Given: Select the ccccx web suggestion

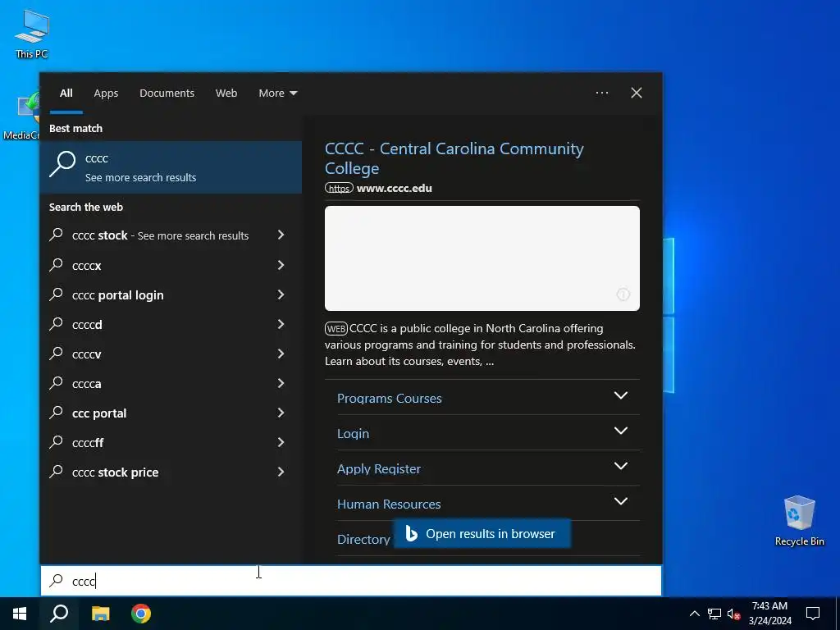Looking at the screenshot, I should (x=171, y=265).
